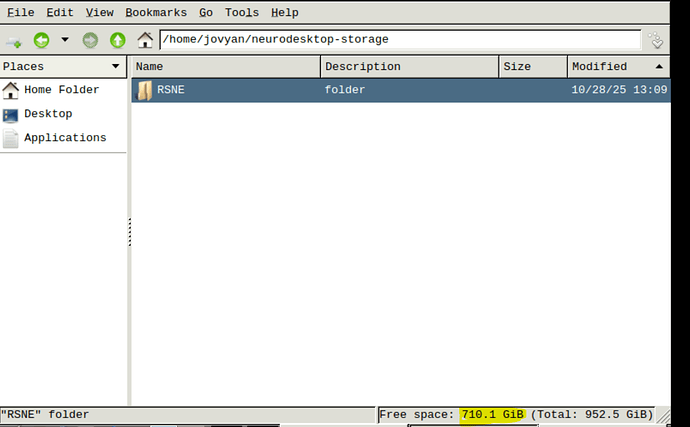Screen dimensions: 690x427
Task: Focus the path bar showing neurodesktop-storage
Action: pos(400,40)
